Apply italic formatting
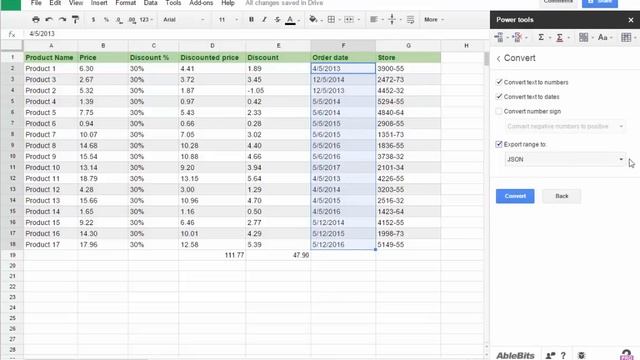This screenshot has height=360, width=640. coord(264,20)
